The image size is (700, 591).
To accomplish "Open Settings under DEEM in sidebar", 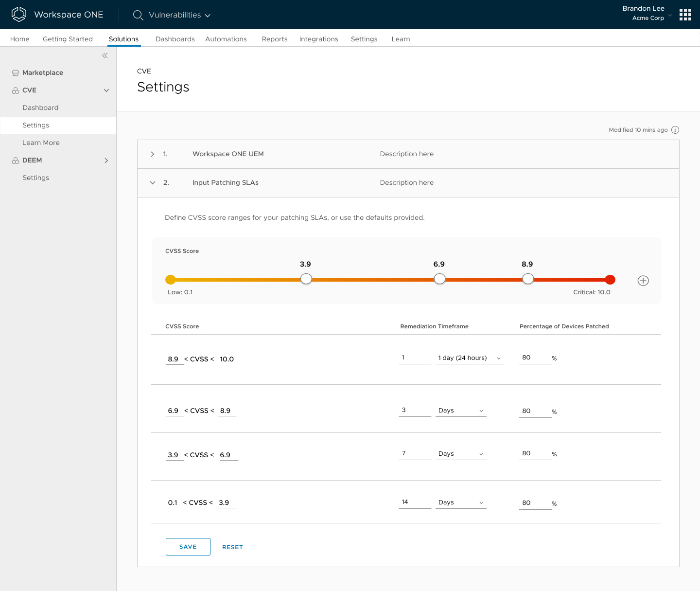I will point(58,178).
